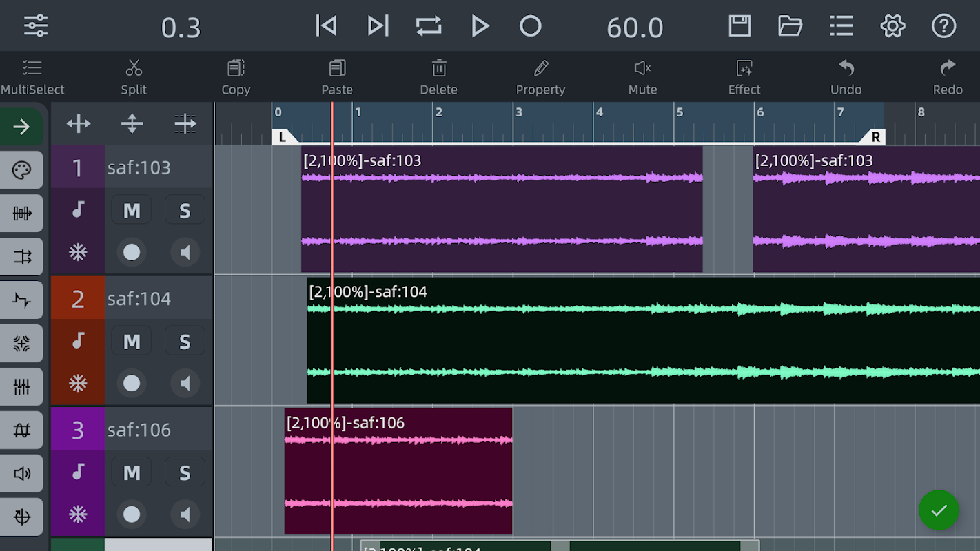Click the R loop end marker

click(x=875, y=137)
